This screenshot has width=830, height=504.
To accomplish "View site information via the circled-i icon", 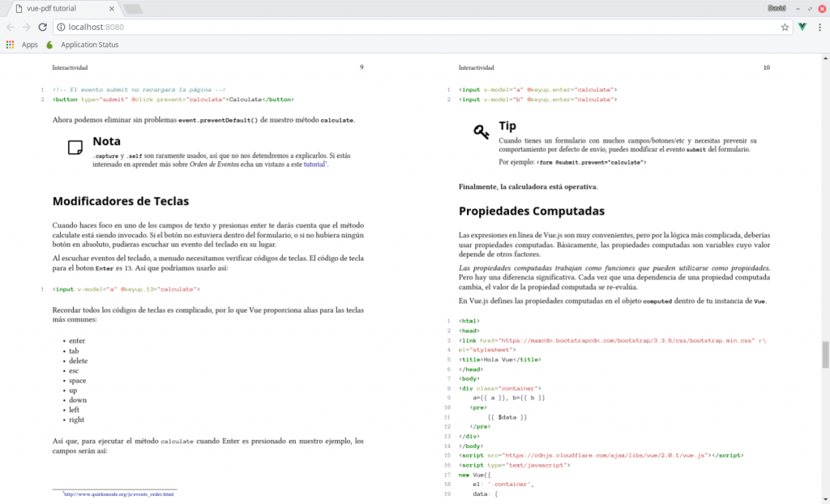I will coord(62,26).
